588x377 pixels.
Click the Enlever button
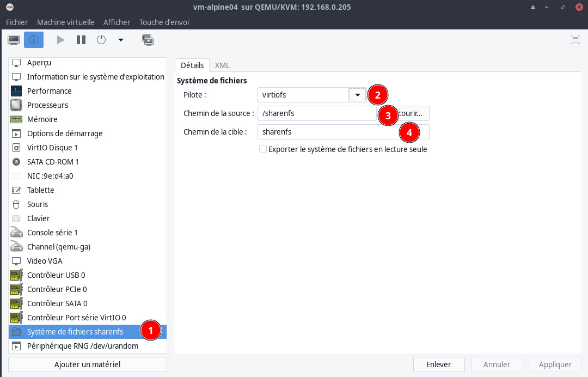[439, 364]
